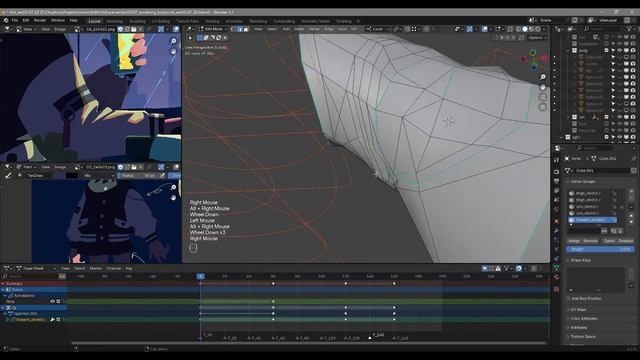Expand the light collection in outliner
Image resolution: width=640 pixels, height=360 pixels.
pos(562,137)
